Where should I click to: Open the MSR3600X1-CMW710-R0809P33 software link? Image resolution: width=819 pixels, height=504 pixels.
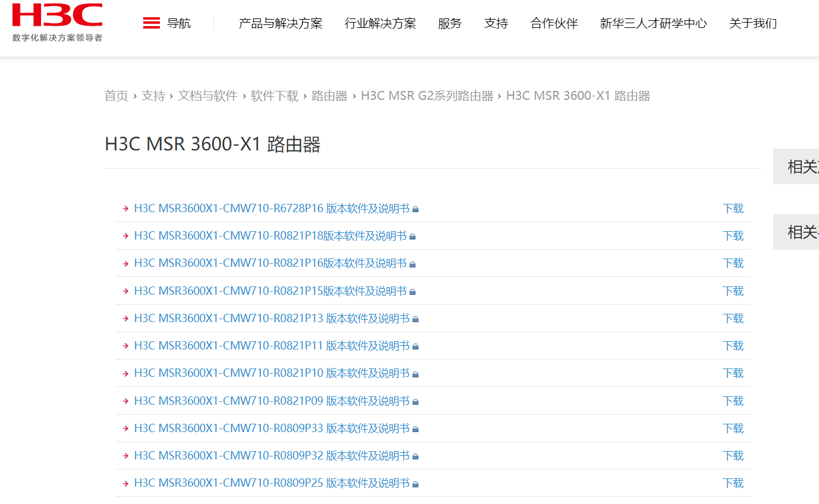(x=272, y=429)
